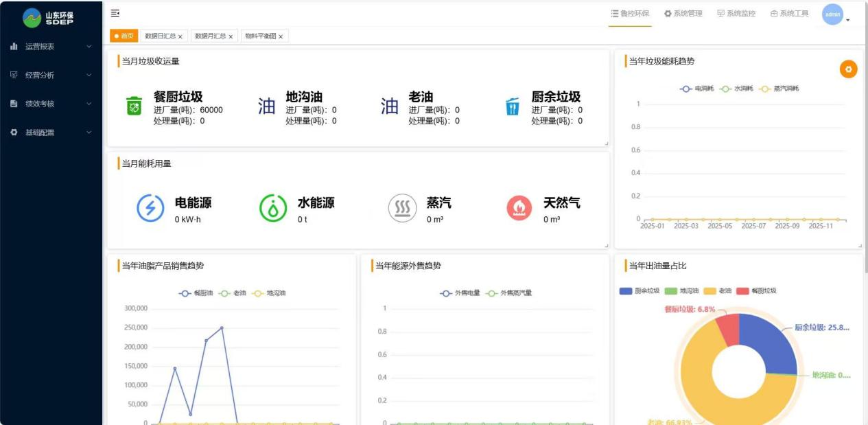Click the 厨余垃圾 blue legend swatch
Screen dimensions: 868x425
pyautogui.click(x=626, y=291)
